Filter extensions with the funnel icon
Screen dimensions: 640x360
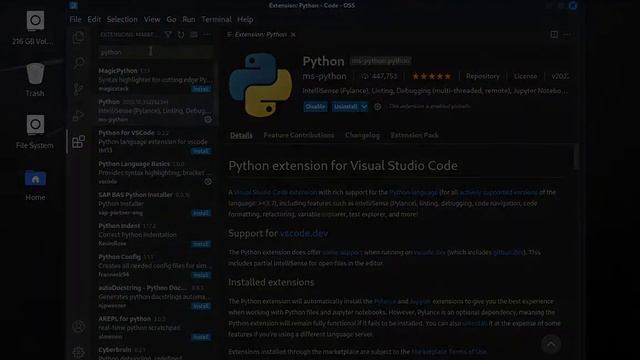coord(168,35)
